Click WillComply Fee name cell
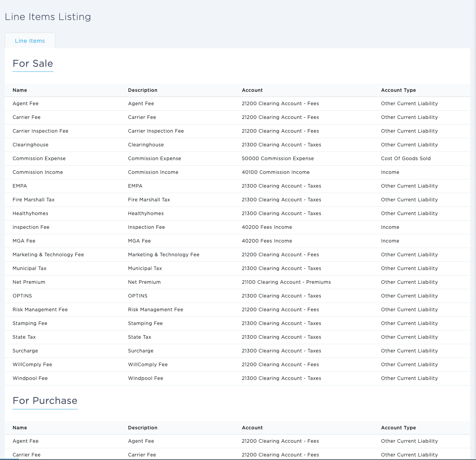This screenshot has height=460, width=476. (x=32, y=365)
